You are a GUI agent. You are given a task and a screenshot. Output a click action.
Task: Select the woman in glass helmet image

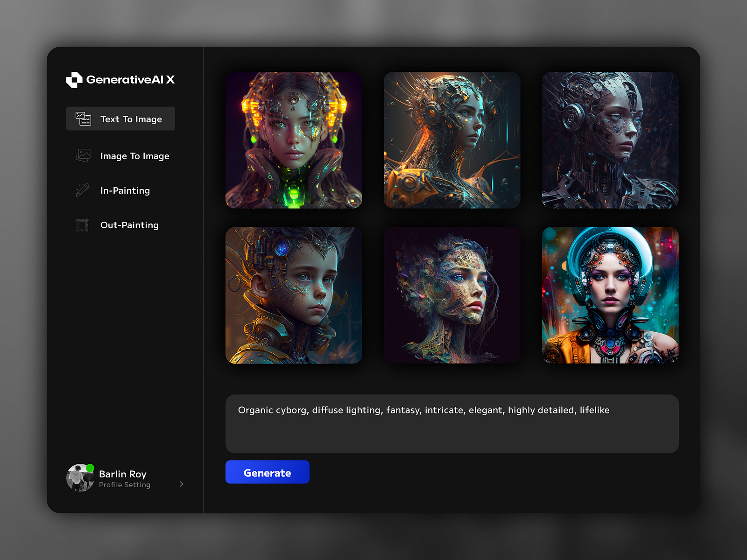tap(609, 295)
